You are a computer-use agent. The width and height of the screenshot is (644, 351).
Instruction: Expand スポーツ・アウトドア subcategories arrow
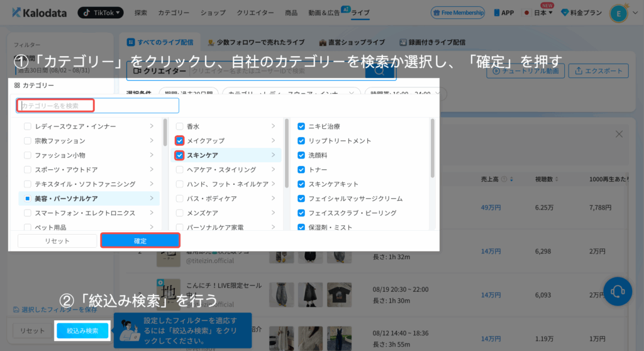[152, 169]
